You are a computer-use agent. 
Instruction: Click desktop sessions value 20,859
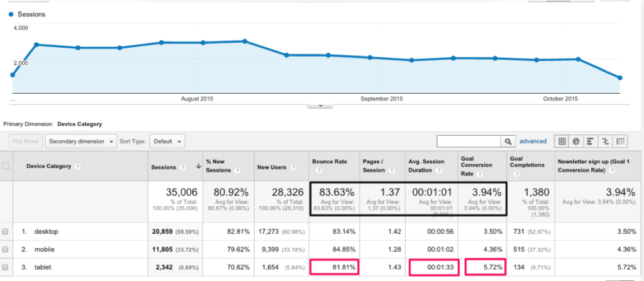tap(163, 231)
